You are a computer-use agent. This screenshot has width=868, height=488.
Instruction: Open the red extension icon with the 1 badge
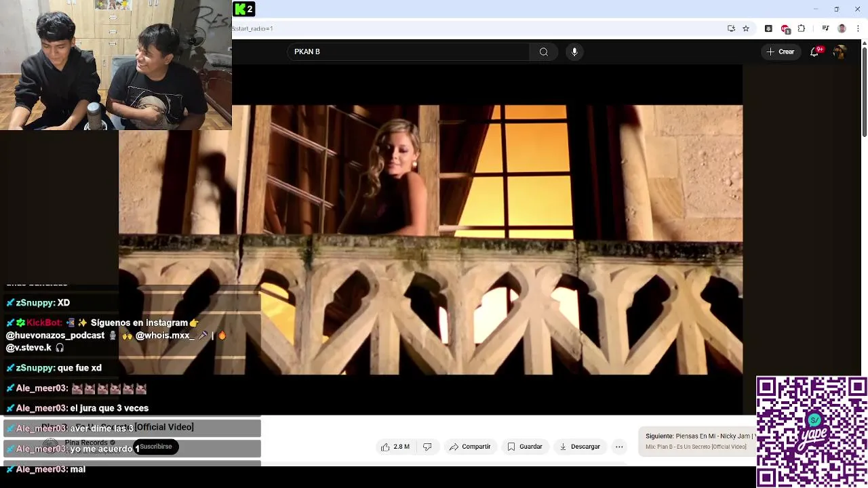785,29
